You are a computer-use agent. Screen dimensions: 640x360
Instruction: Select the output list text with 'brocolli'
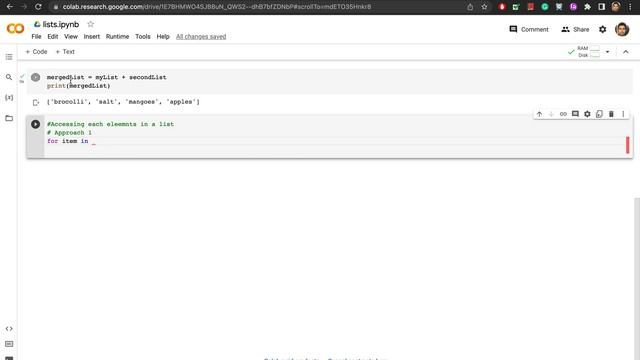click(x=123, y=102)
